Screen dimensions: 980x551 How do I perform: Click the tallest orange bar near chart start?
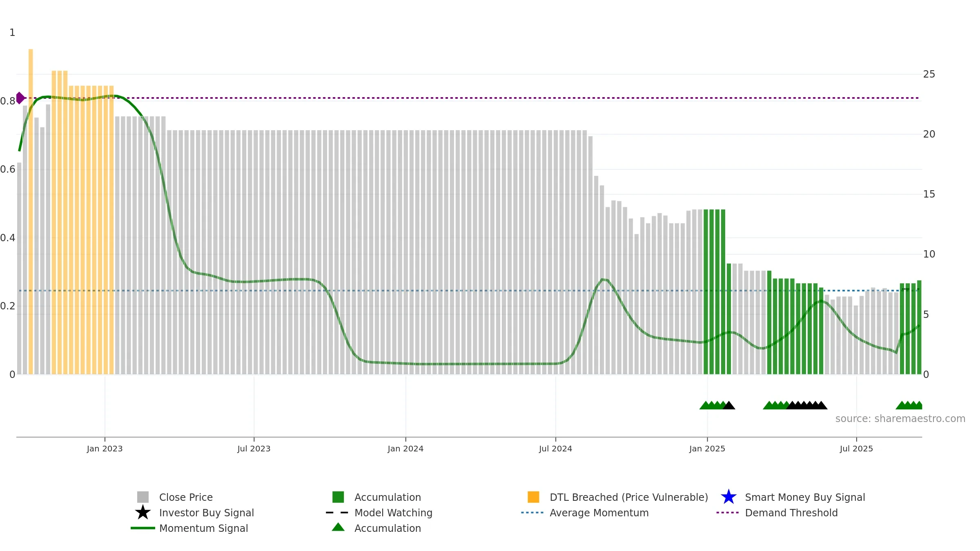31,211
